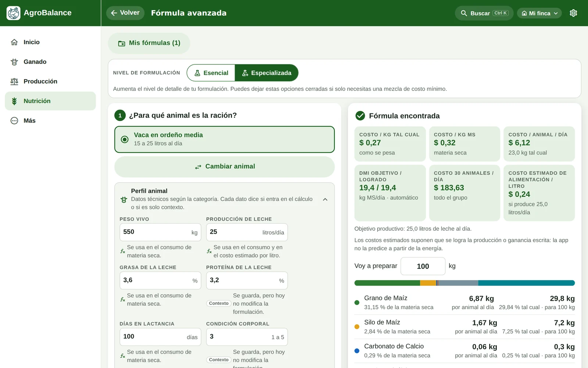Collapse the Perfil animal section
Image resolution: width=588 pixels, height=368 pixels.
coord(325,199)
